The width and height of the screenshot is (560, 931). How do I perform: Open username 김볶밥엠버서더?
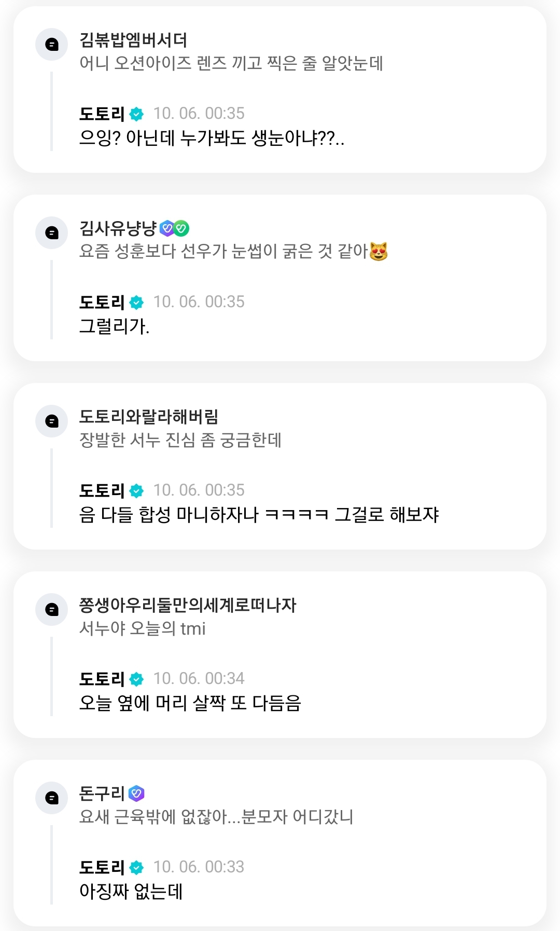pos(133,40)
